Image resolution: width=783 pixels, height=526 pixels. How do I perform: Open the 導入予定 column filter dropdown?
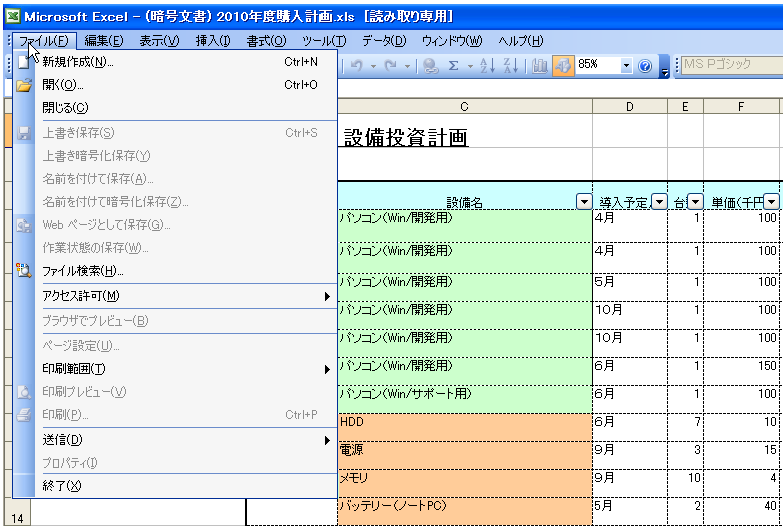[x=659, y=202]
